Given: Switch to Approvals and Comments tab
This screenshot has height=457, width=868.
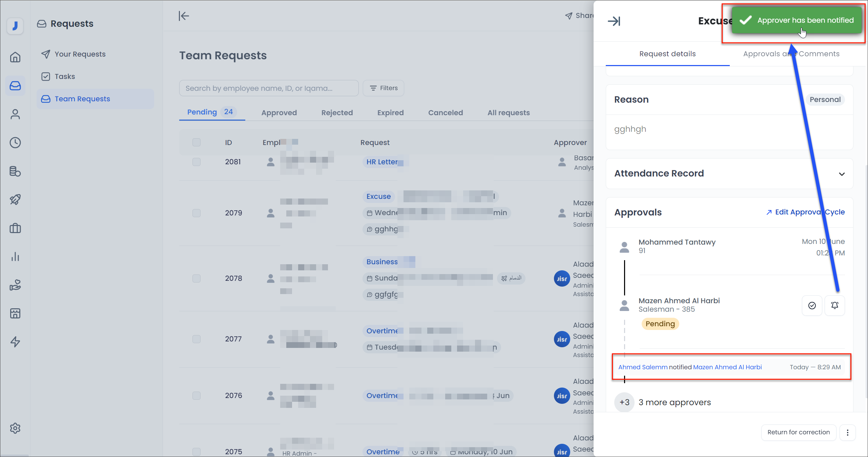Looking at the screenshot, I should click(791, 54).
